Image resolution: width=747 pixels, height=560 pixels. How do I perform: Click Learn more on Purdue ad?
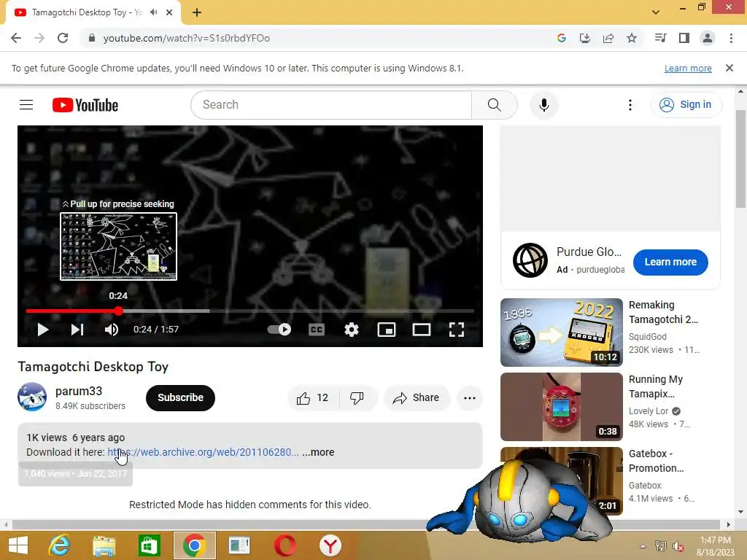tap(670, 262)
